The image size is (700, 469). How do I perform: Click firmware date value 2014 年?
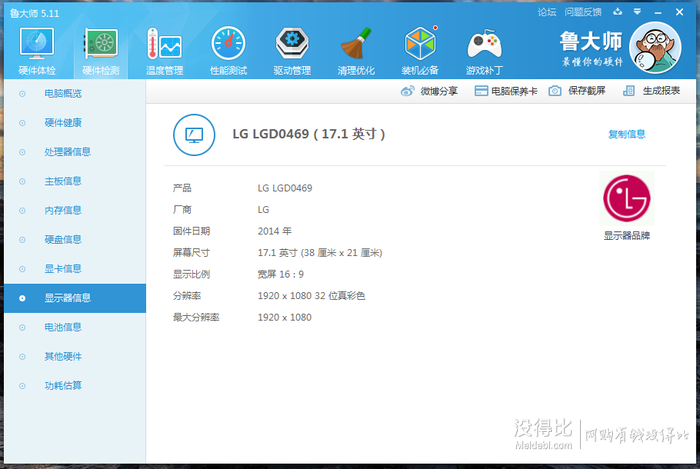(274, 231)
